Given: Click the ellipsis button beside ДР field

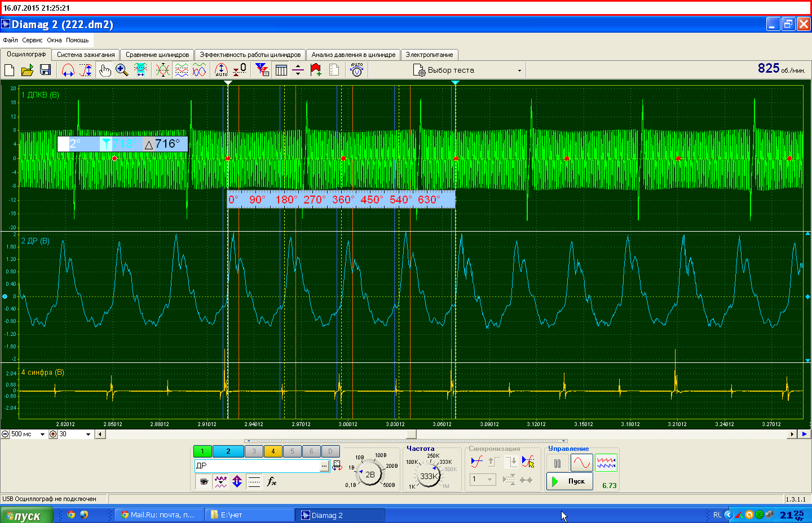Looking at the screenshot, I should coord(324,466).
